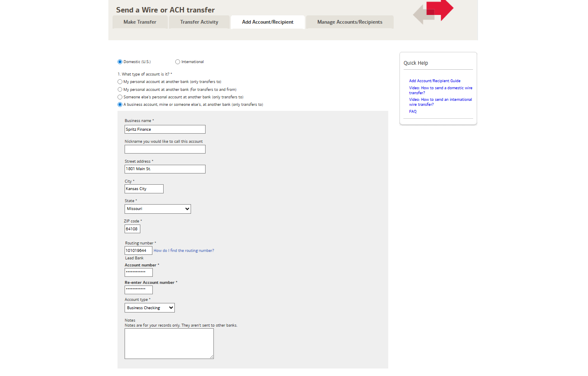
Task: Go to the Manage Accounts/Recipients tab
Action: click(x=350, y=22)
